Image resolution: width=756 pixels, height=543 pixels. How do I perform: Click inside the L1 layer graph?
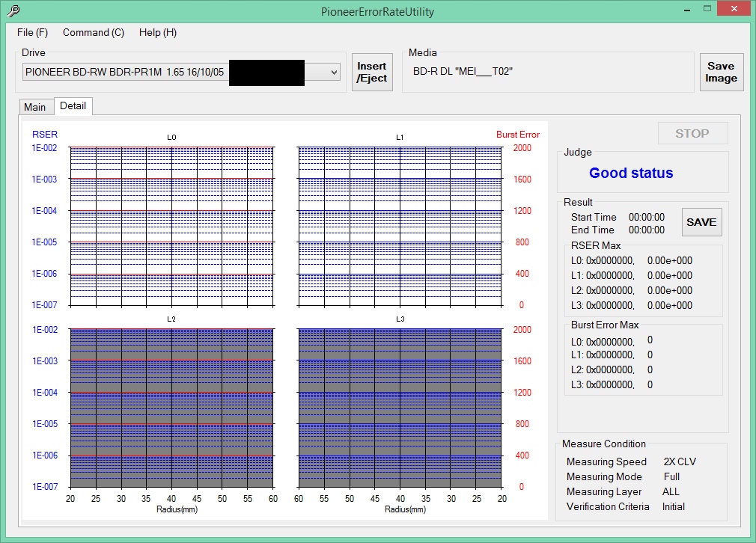click(399, 226)
